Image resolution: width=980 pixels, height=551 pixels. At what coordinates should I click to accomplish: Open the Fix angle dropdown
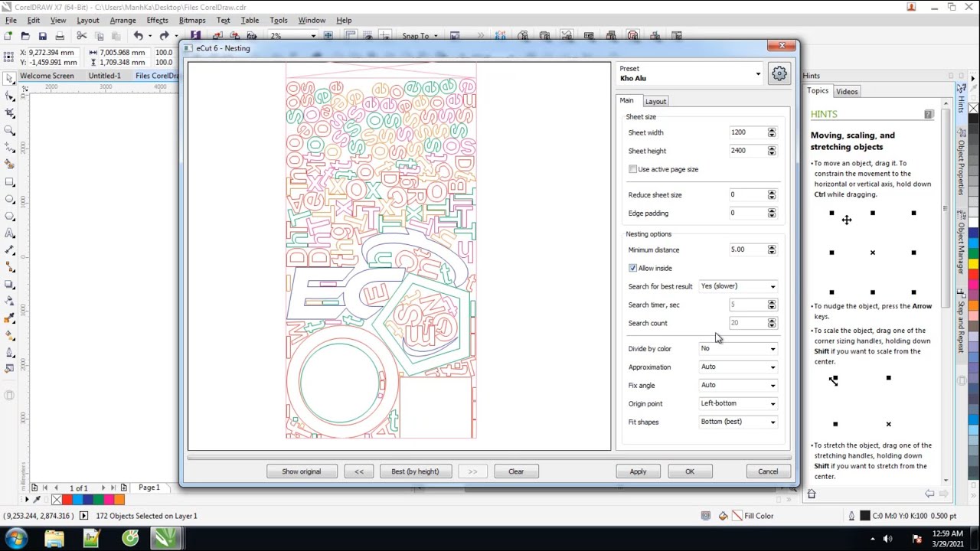738,386
